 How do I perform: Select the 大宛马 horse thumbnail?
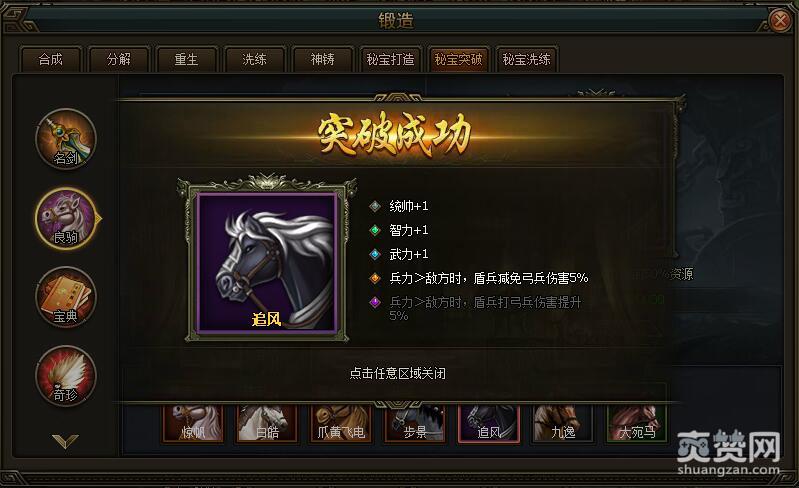[x=637, y=423]
